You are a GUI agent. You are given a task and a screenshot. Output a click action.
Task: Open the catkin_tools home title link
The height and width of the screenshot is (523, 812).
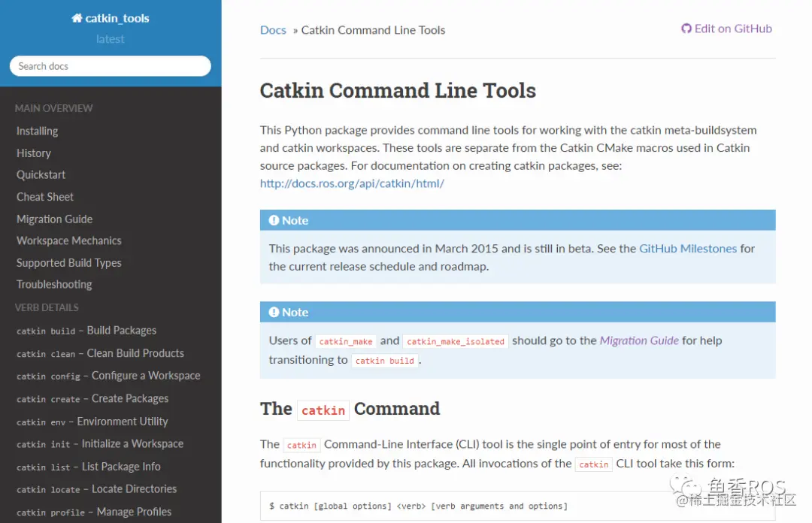[111, 18]
